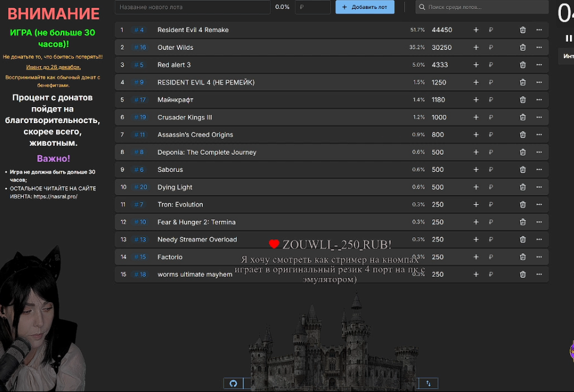Open the GitHub icon link at bottom
574x392 pixels.
click(233, 384)
